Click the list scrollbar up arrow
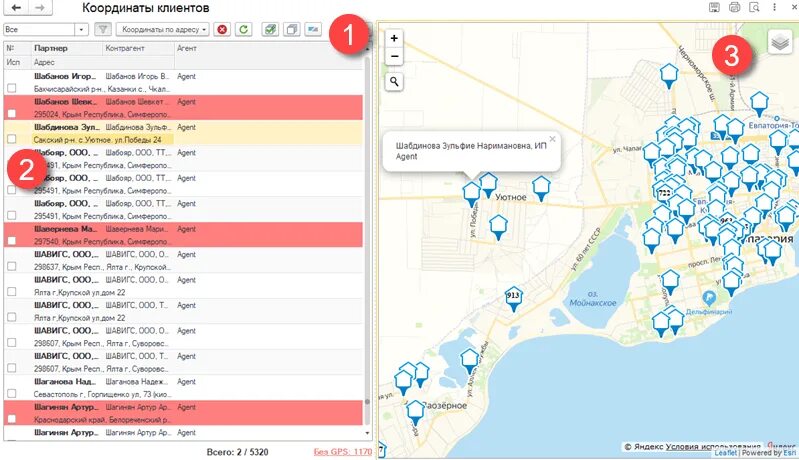799x460 pixels. pos(367,49)
